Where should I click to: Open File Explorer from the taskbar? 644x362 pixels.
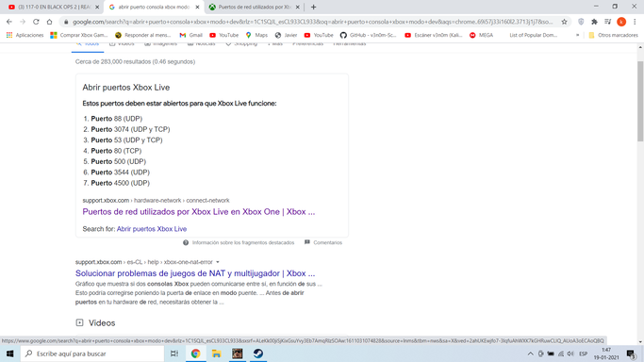[x=217, y=354]
